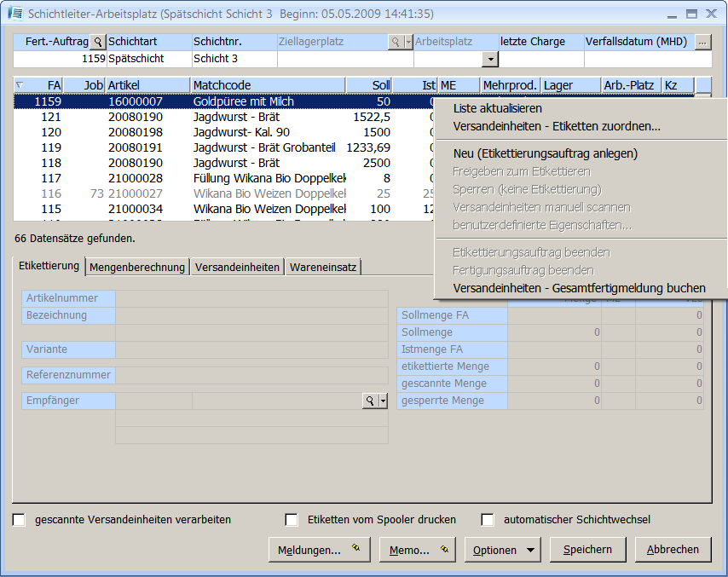Image resolution: width=728 pixels, height=577 pixels.
Task: Open Meldungen with the pencil icon button
Action: [x=319, y=550]
